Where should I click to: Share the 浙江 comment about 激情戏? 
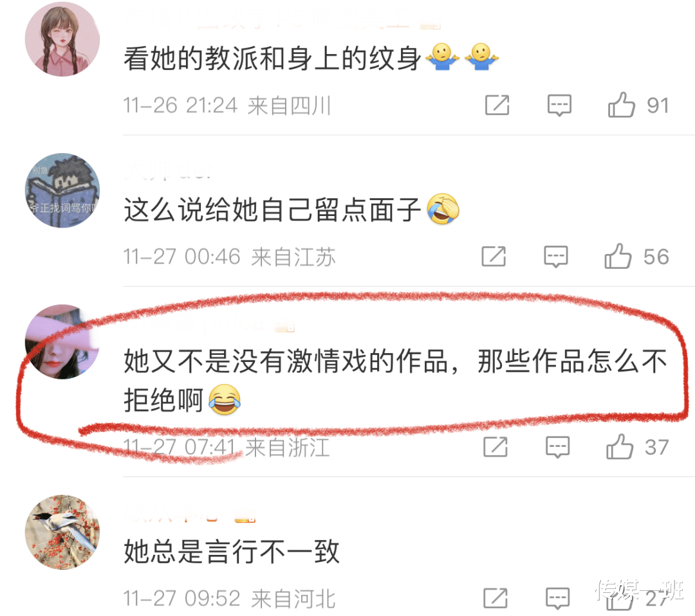click(x=495, y=447)
